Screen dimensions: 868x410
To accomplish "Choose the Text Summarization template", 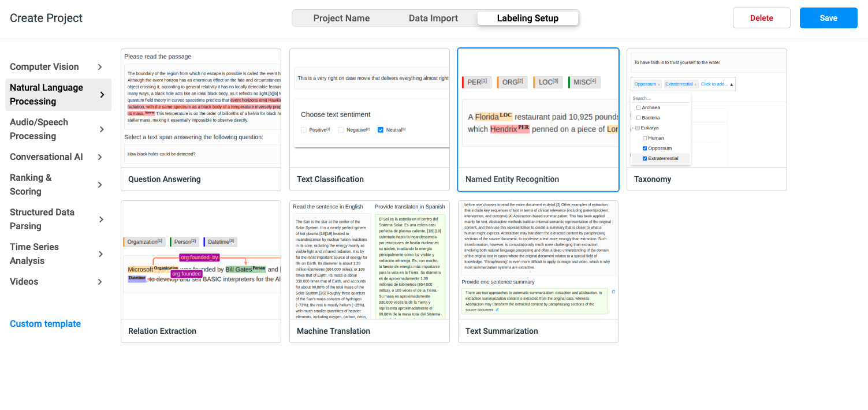I will click(x=538, y=271).
